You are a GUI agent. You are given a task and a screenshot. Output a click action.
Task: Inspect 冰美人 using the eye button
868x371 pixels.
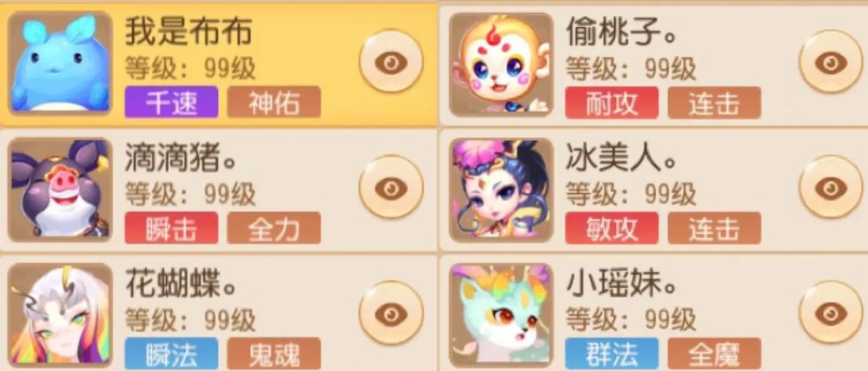click(x=831, y=187)
